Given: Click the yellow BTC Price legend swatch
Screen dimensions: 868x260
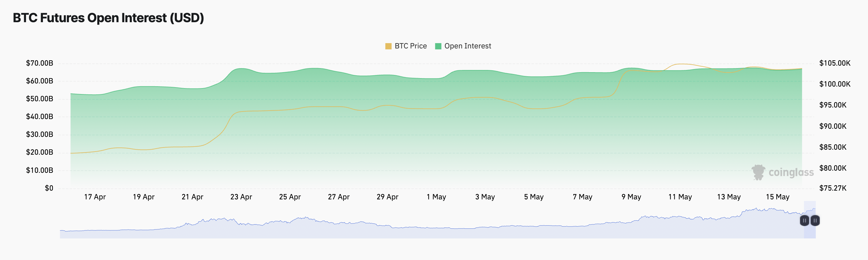Looking at the screenshot, I should tap(388, 46).
